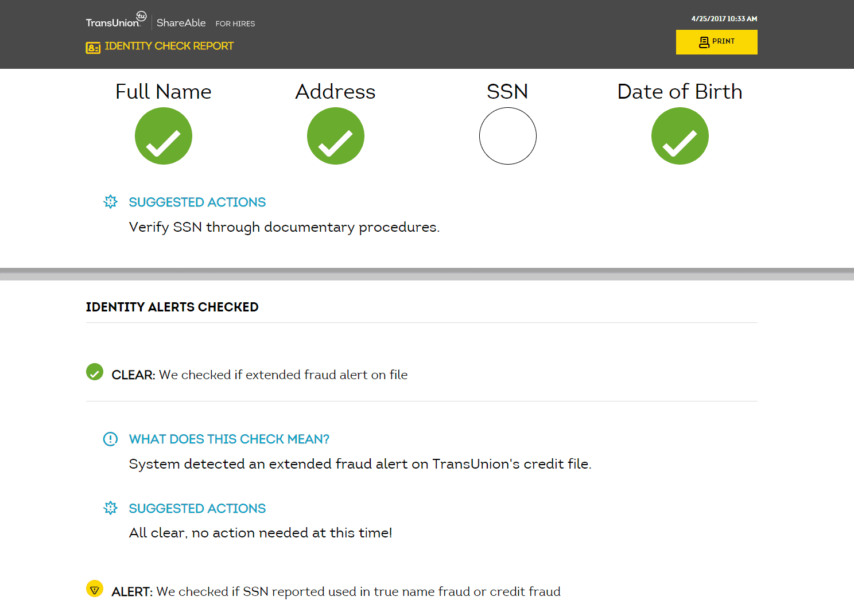Click the ShareAble brand label
Screen dimensions: 854x616
click(x=181, y=23)
